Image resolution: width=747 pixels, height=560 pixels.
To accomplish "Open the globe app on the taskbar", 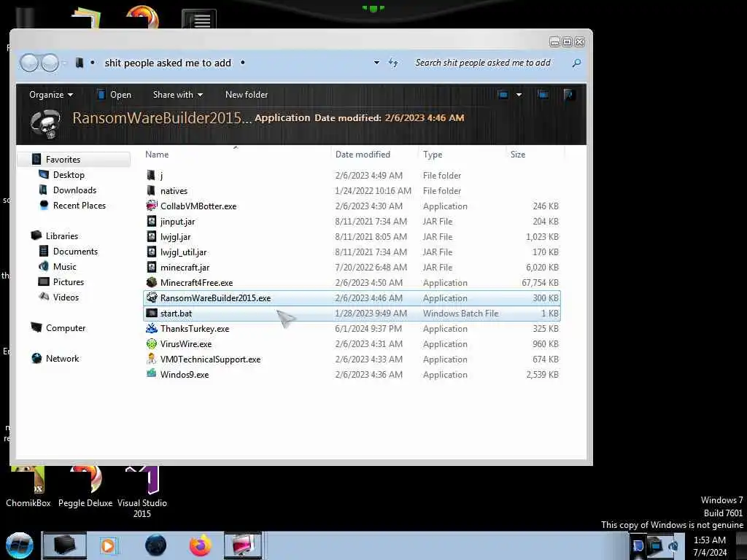I will 156,545.
